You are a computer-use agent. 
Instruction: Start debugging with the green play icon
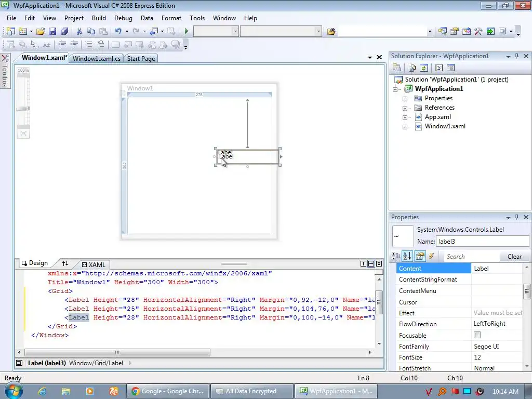coord(187,31)
